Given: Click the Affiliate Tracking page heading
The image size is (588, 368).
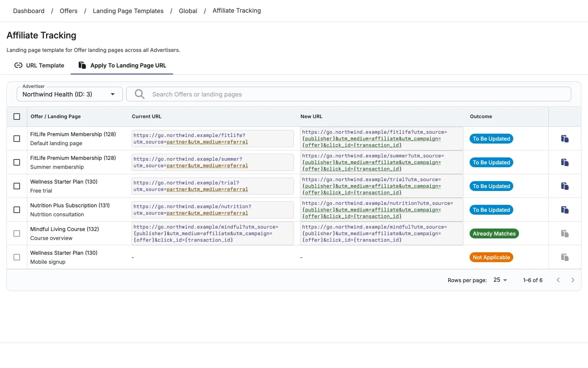Looking at the screenshot, I should [x=41, y=36].
